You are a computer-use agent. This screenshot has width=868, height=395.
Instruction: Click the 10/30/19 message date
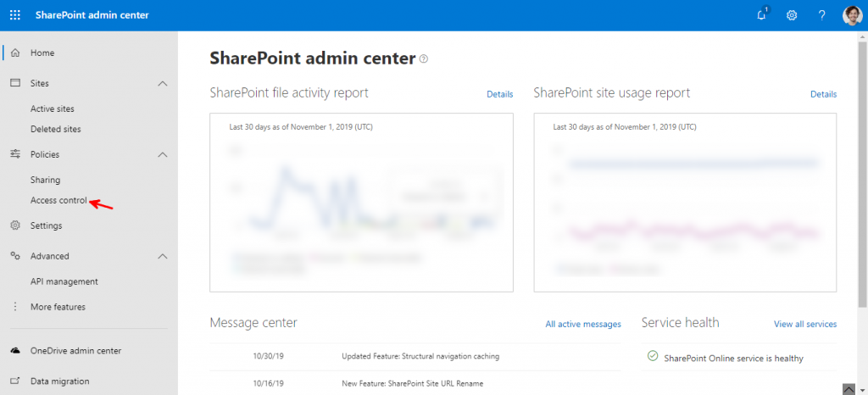pos(267,356)
